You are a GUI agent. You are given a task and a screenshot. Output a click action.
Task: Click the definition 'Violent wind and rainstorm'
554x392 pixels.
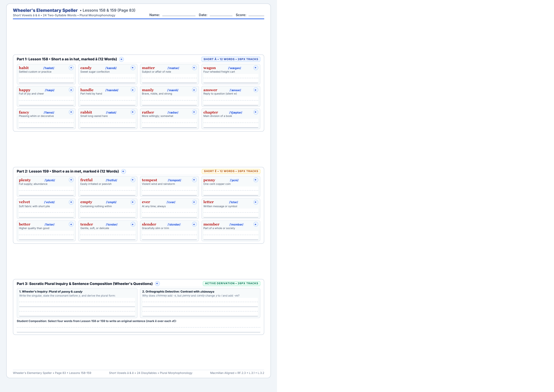coord(158,184)
